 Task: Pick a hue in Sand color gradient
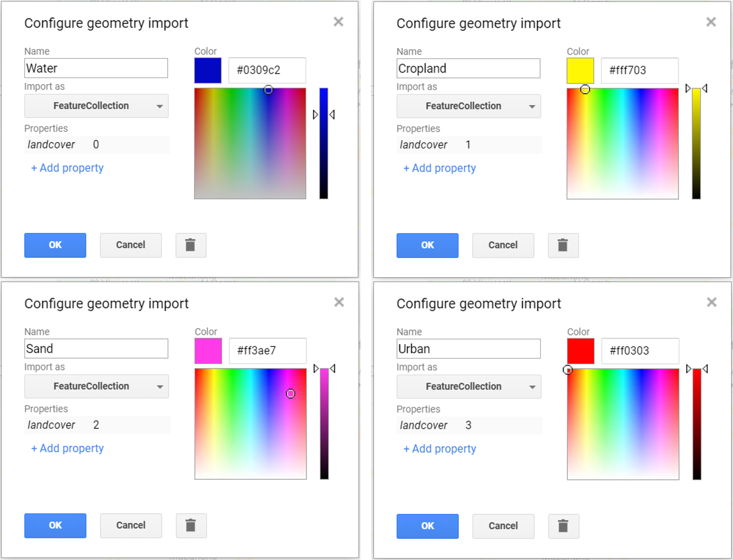[251, 424]
